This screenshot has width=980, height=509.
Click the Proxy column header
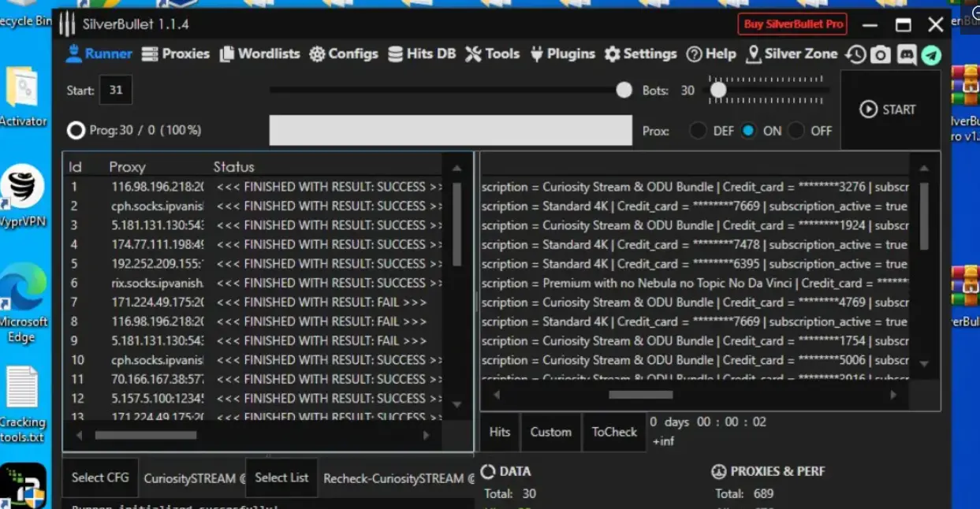[127, 167]
